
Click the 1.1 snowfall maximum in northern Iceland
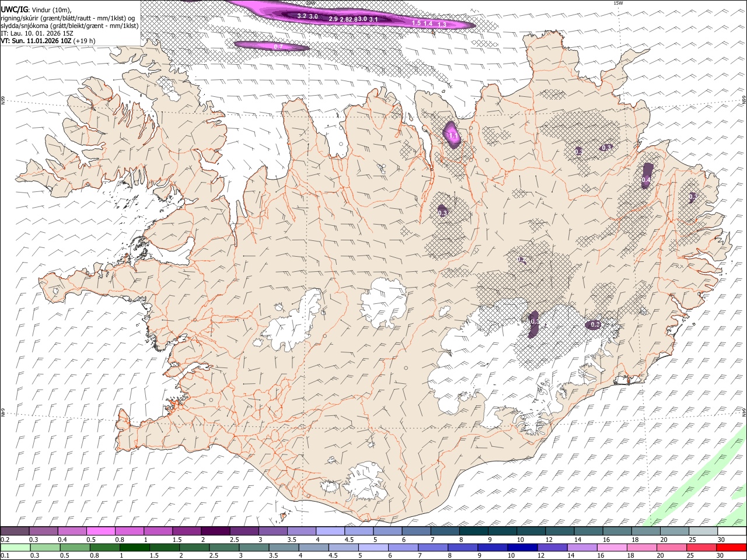click(452, 135)
